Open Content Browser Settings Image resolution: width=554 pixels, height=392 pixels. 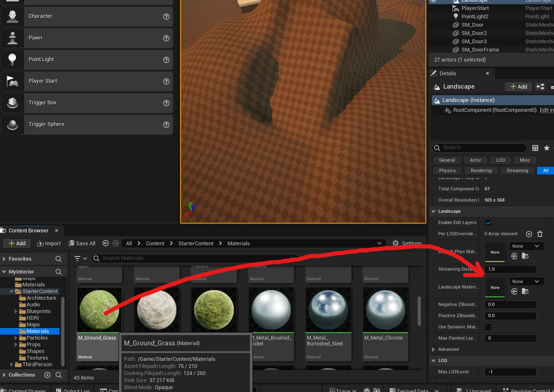coord(407,243)
